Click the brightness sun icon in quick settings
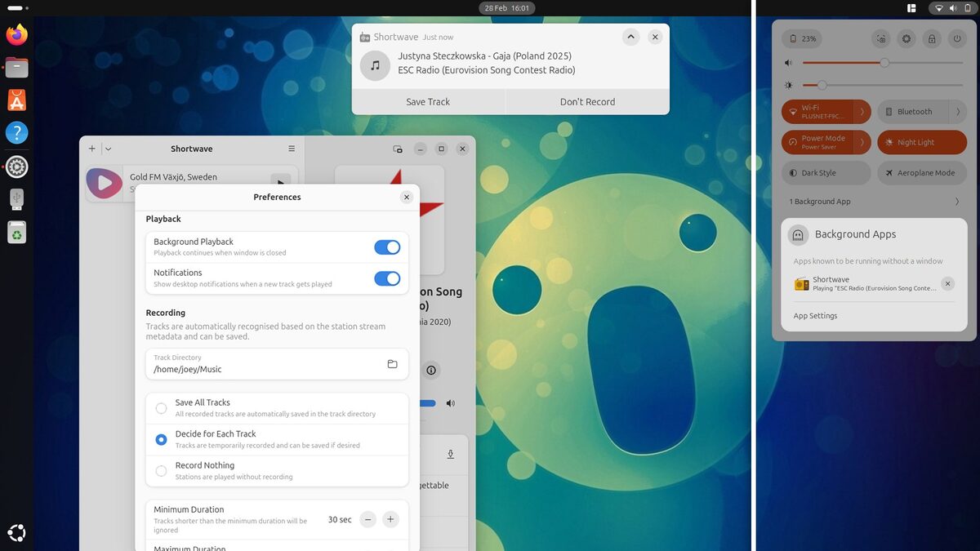The width and height of the screenshot is (980, 551). click(789, 85)
